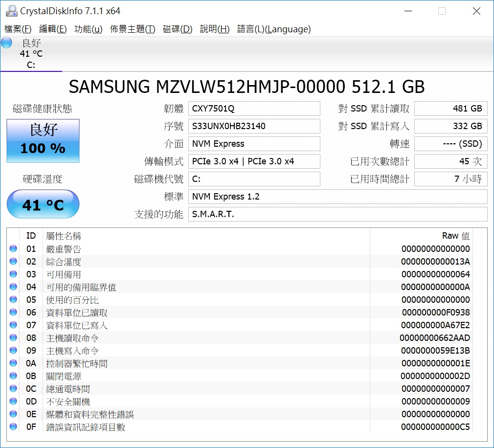
Task: Click the status circle for attribute 09 主機寫入命令
Action: click(x=13, y=350)
